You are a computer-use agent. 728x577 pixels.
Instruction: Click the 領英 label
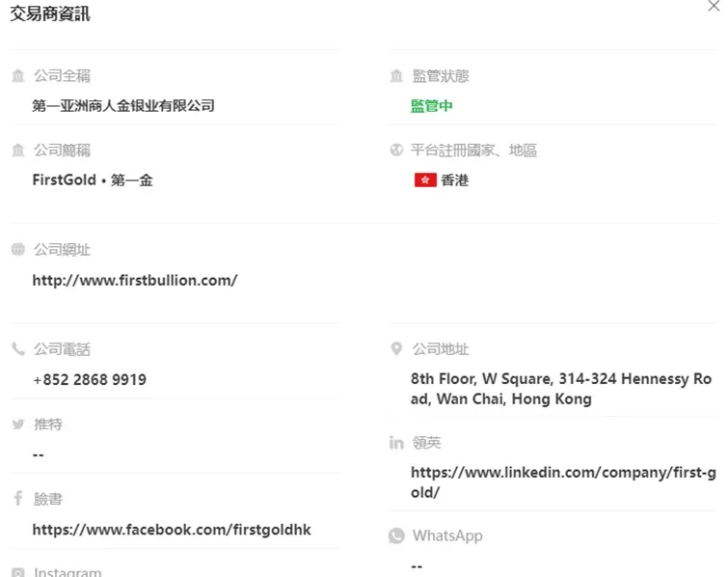coord(426,443)
